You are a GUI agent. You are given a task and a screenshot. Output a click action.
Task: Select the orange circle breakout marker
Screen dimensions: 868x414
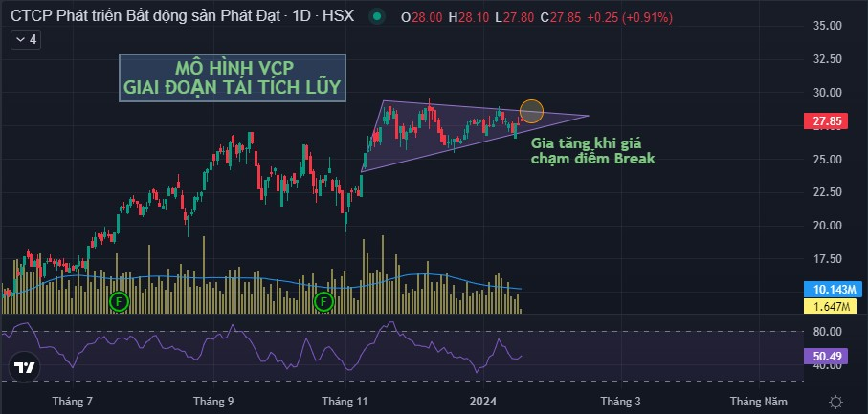pyautogui.click(x=531, y=111)
